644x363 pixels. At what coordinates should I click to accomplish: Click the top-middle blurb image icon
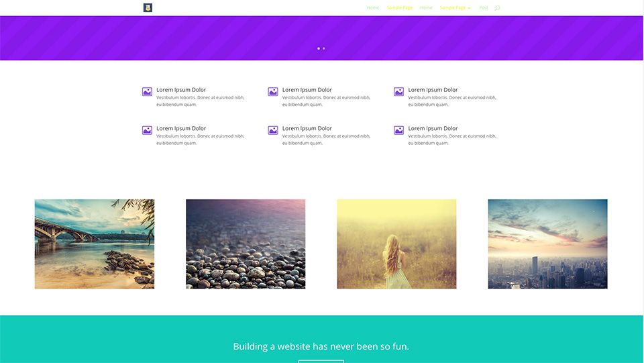pyautogui.click(x=273, y=92)
